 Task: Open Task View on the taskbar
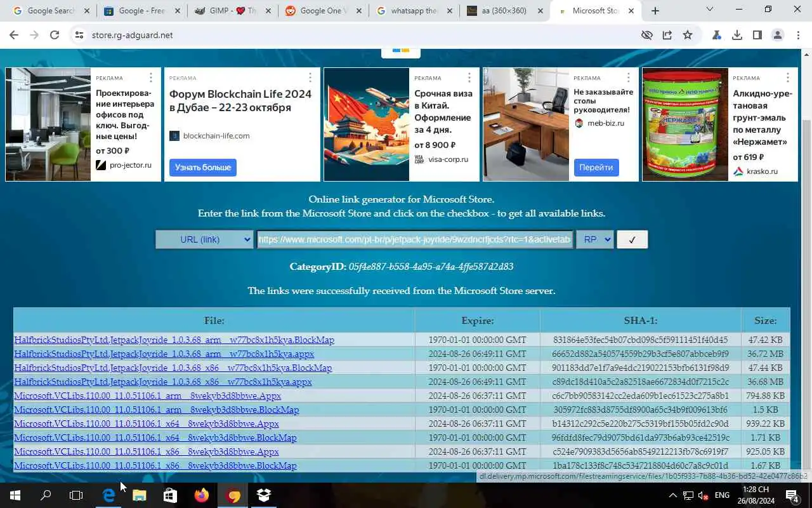click(x=76, y=495)
